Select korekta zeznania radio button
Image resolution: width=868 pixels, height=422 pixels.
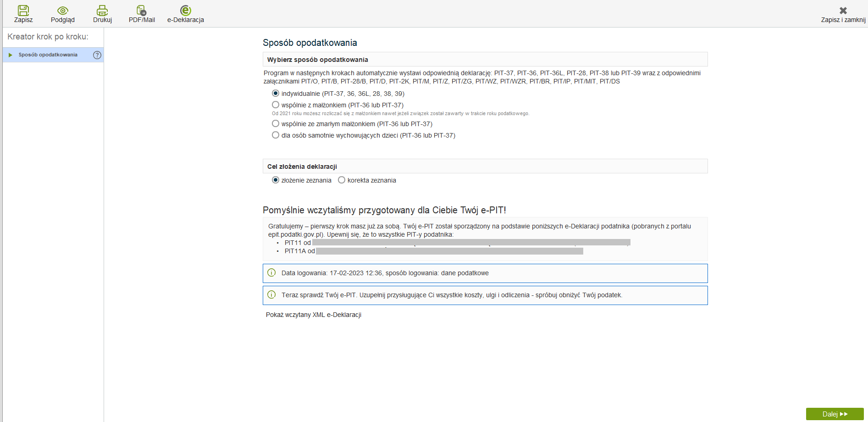coord(342,180)
